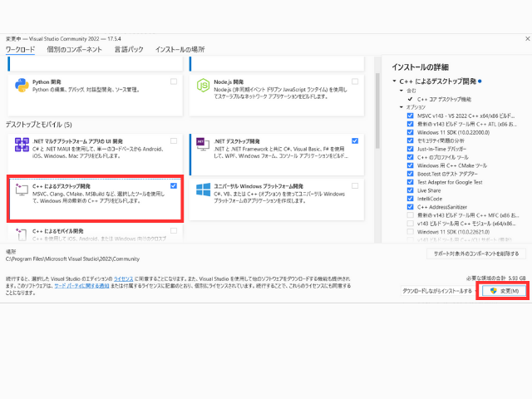
Task: Close the installer dialog with X
Action: tap(528, 39)
